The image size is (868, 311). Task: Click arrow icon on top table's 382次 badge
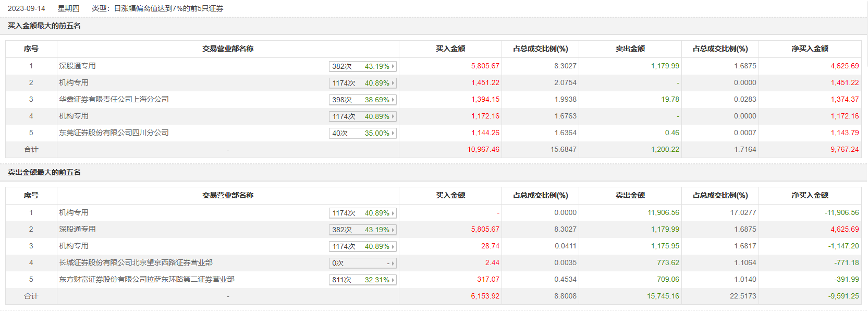pos(393,66)
